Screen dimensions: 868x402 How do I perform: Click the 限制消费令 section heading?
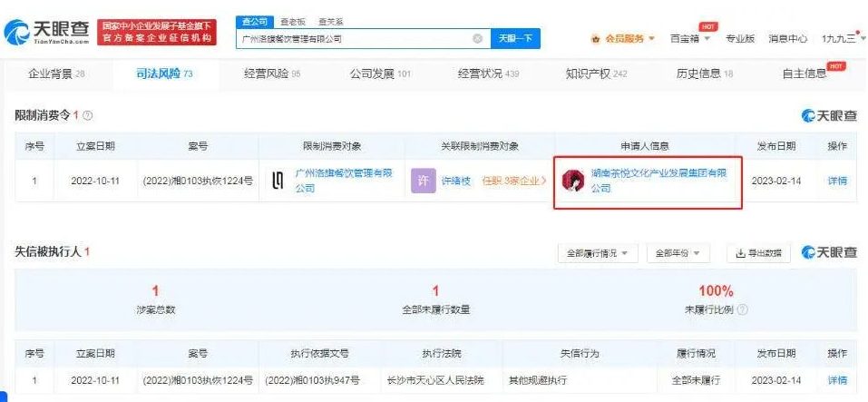tap(43, 116)
